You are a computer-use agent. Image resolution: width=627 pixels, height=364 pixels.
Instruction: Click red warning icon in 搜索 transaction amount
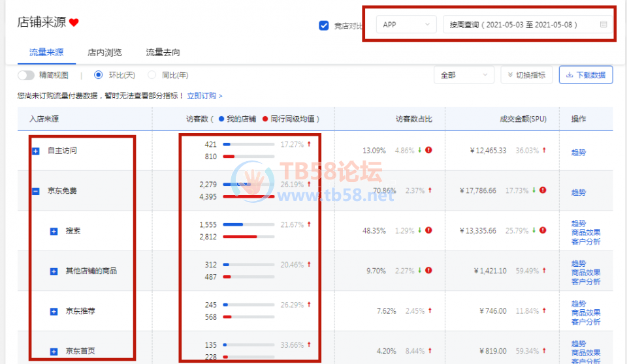click(x=543, y=230)
